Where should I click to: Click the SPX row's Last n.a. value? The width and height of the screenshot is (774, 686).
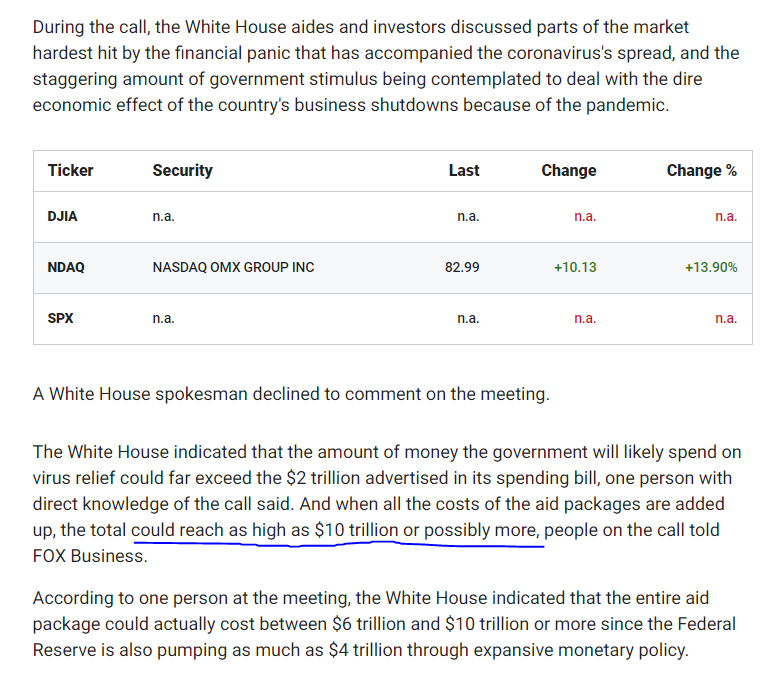(x=468, y=318)
